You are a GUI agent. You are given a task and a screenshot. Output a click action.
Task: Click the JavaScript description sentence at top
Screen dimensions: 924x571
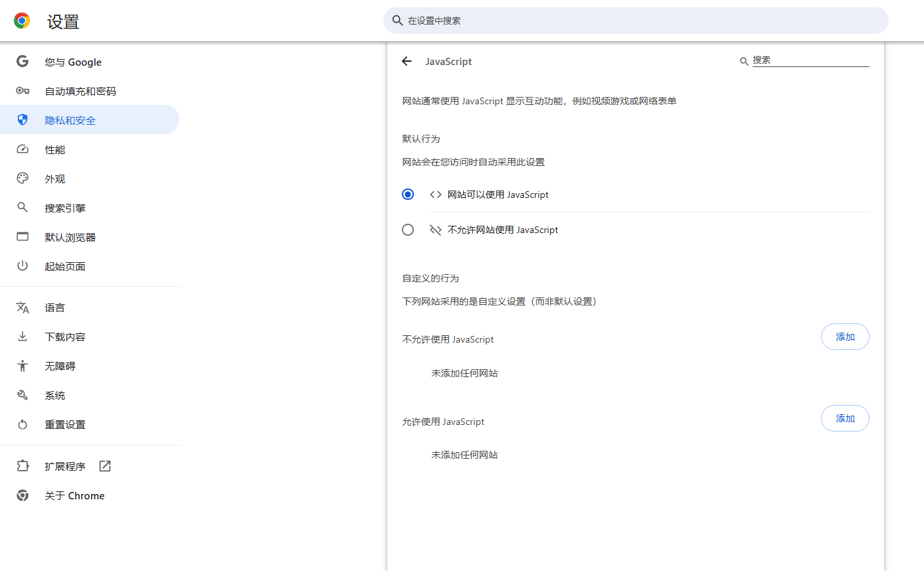pyautogui.click(x=539, y=101)
